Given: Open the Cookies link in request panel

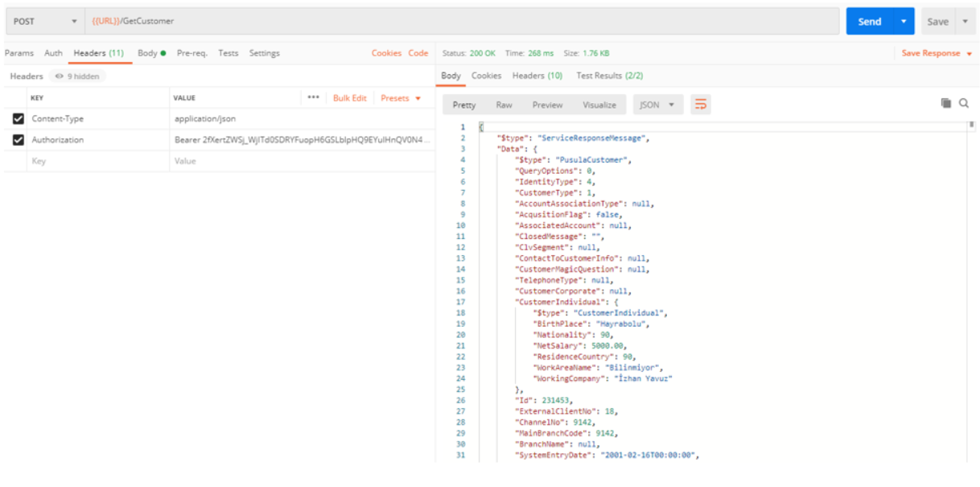Looking at the screenshot, I should [386, 53].
